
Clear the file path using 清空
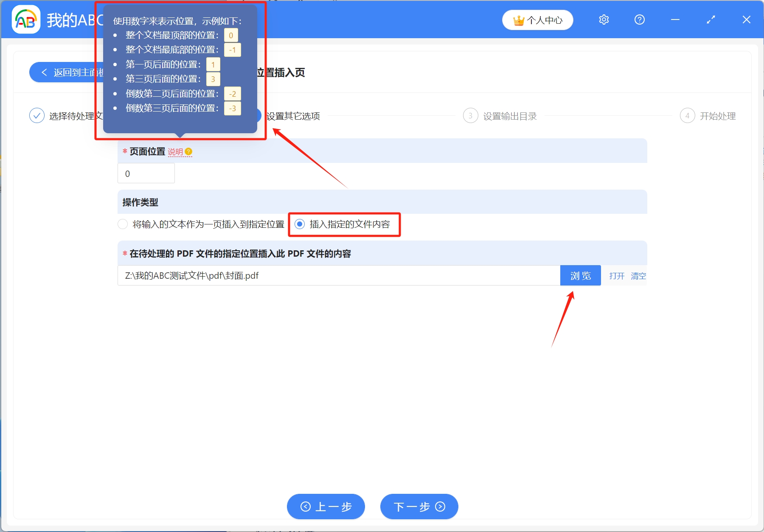(x=638, y=276)
